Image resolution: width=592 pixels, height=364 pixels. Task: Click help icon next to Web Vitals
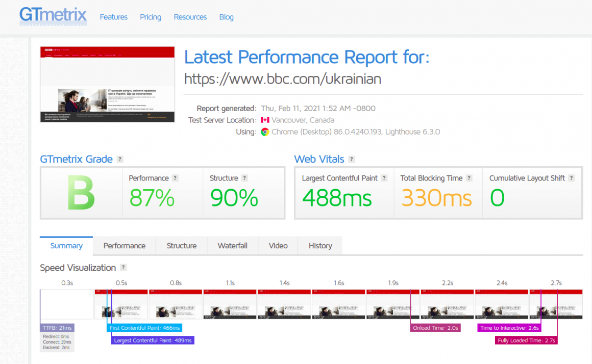coord(352,160)
